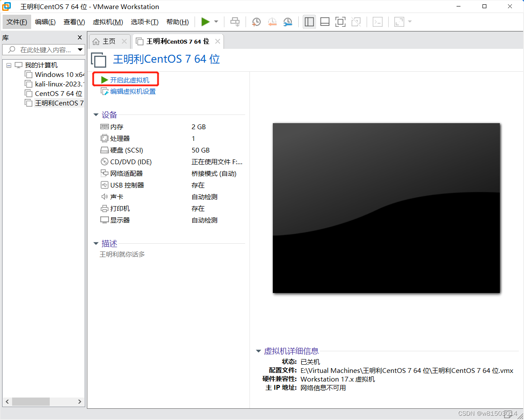This screenshot has height=420, width=524.
Task: Take a snapshot using the clock-plus toolbar icon
Action: click(256, 22)
